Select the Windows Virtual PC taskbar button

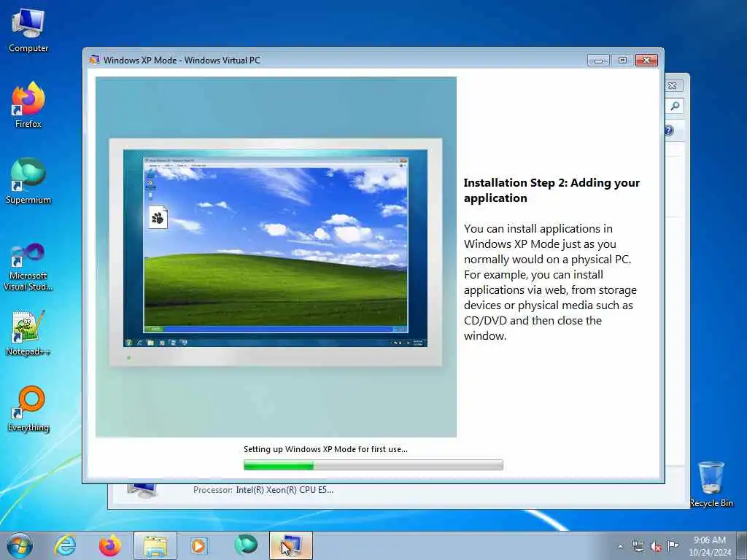click(x=291, y=545)
